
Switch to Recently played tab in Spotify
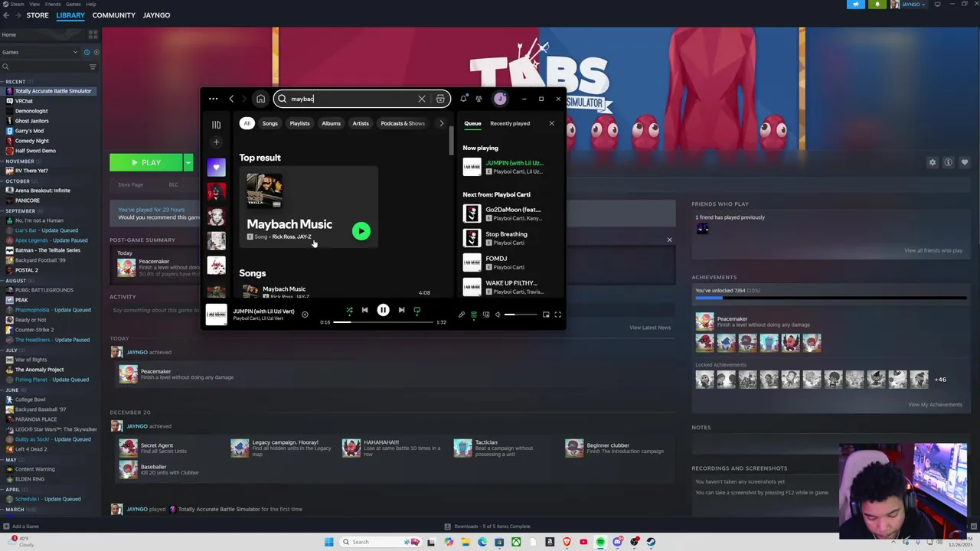click(510, 123)
